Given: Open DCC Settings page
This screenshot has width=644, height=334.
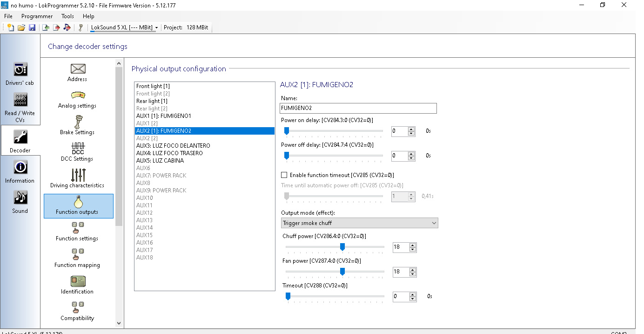Looking at the screenshot, I should (77, 152).
